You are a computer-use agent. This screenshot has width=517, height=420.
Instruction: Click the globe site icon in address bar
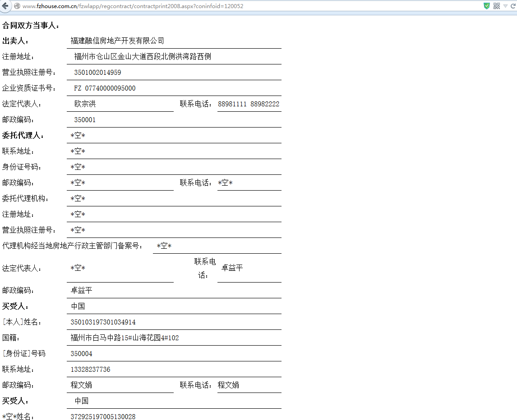[x=17, y=6]
